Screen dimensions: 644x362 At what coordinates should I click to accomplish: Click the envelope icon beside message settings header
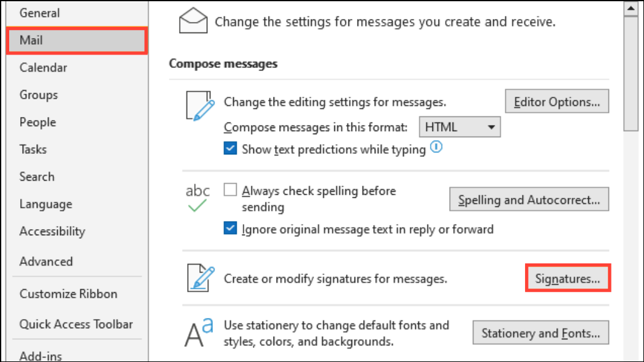tap(193, 20)
